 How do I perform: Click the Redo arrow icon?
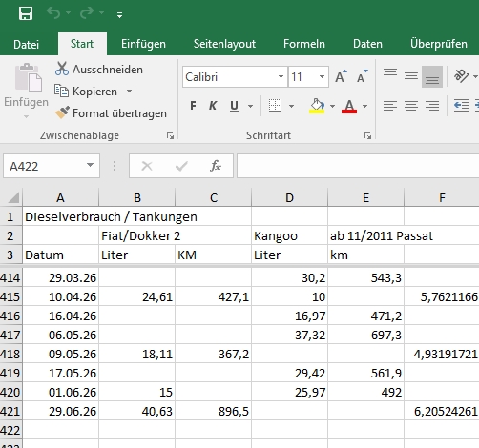87,13
